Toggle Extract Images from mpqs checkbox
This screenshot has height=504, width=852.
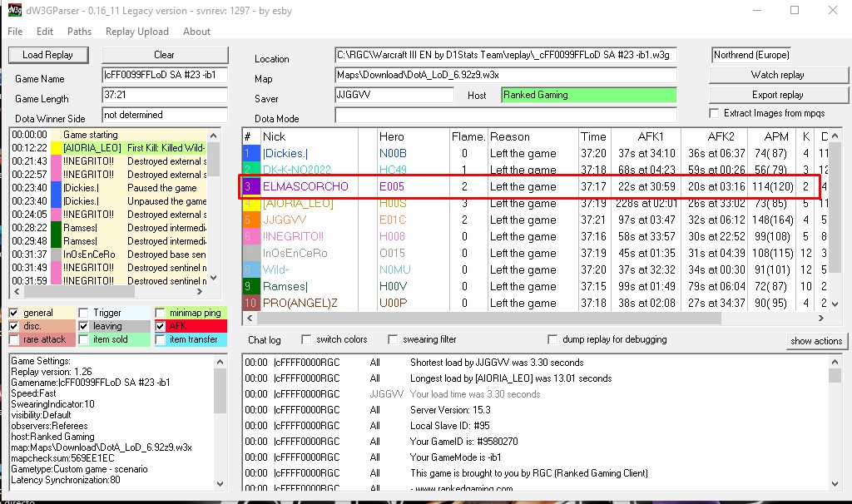click(x=714, y=113)
